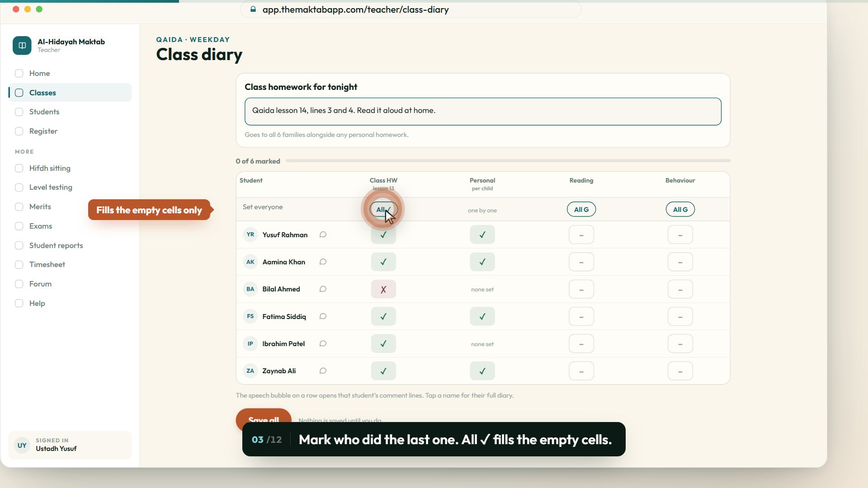The image size is (868, 488).
Task: Click the Al-Hidayah Maktab book logo
Action: point(22,46)
